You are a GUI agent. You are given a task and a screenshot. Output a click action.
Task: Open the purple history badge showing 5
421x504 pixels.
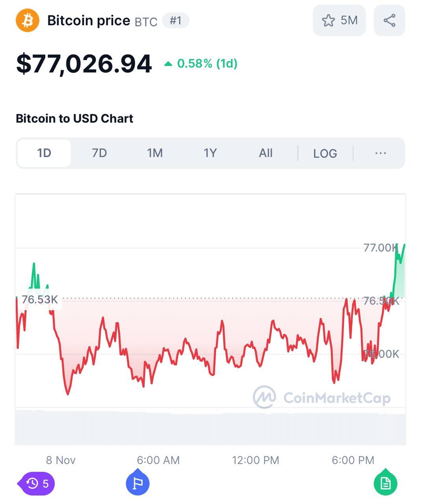pos(37,483)
